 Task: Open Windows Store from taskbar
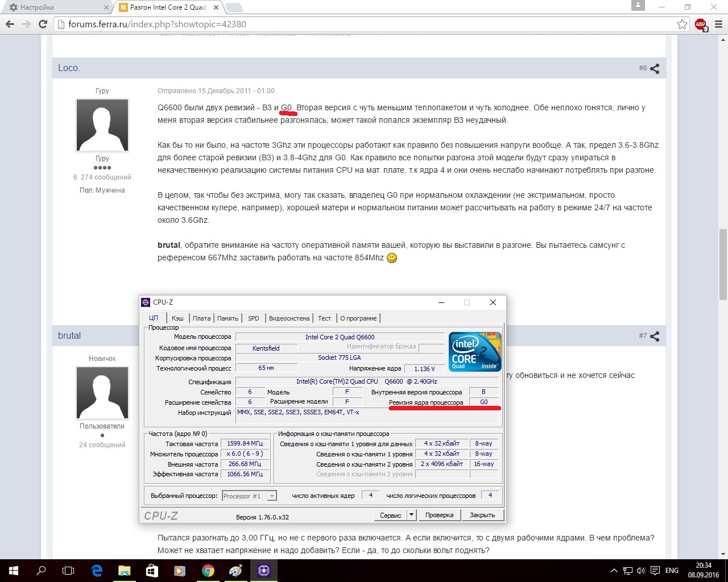(152, 571)
